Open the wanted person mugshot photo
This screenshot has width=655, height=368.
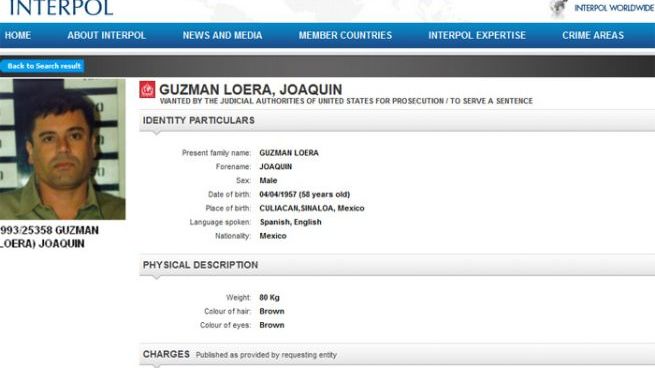coord(63,149)
